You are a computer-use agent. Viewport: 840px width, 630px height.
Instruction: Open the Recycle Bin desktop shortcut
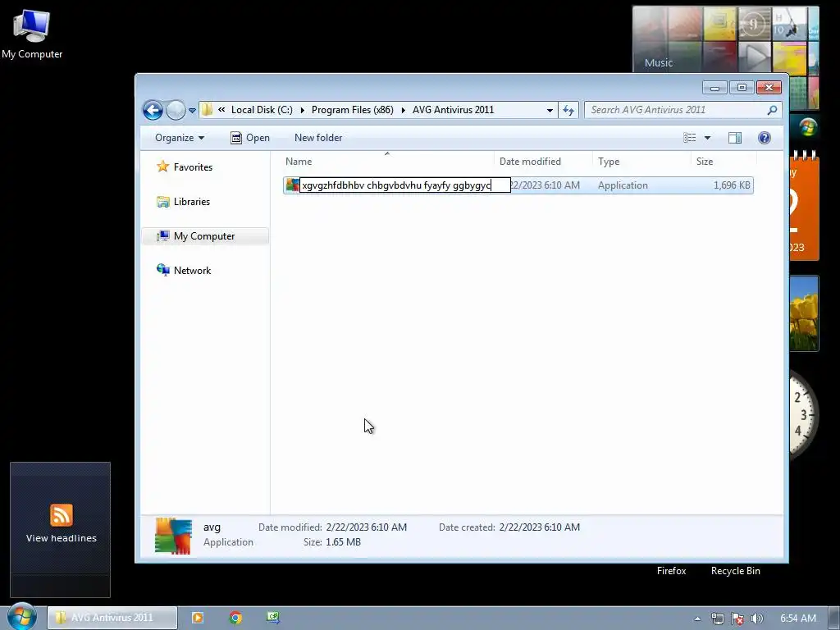point(736,571)
